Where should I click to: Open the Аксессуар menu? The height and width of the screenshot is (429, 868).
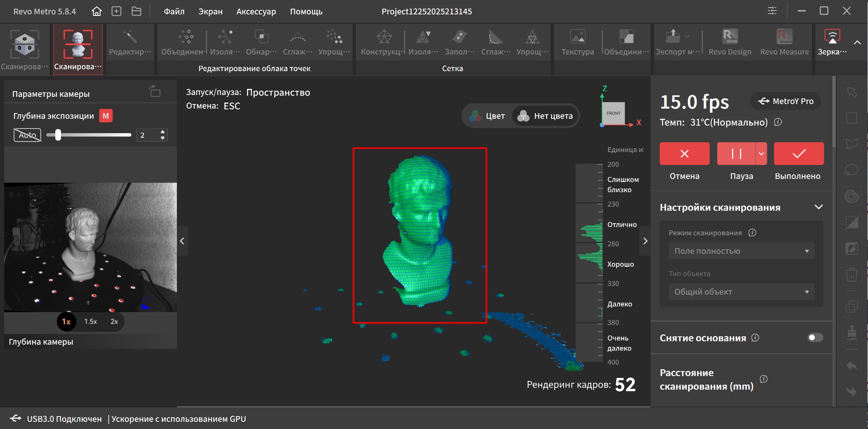[x=256, y=11]
